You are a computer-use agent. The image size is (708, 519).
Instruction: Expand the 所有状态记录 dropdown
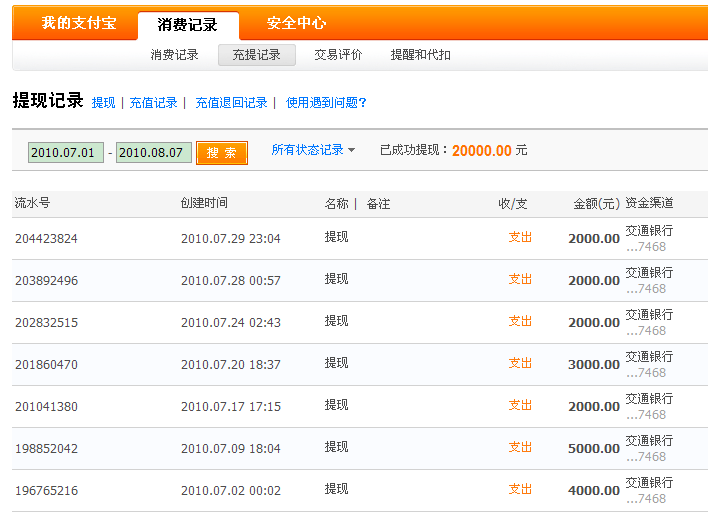[x=313, y=150]
